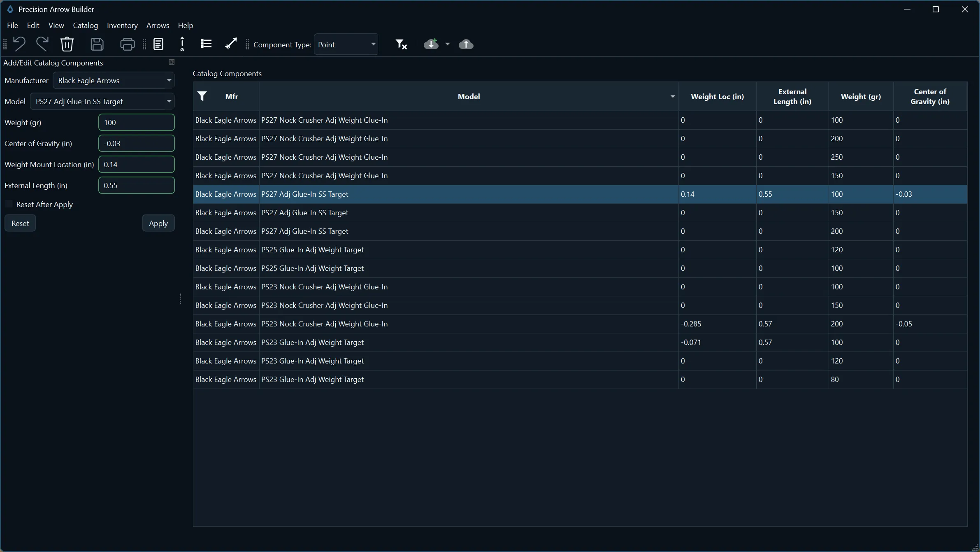The image size is (980, 552).
Task: Clear filters using funnel-with-X icon
Action: tap(401, 44)
